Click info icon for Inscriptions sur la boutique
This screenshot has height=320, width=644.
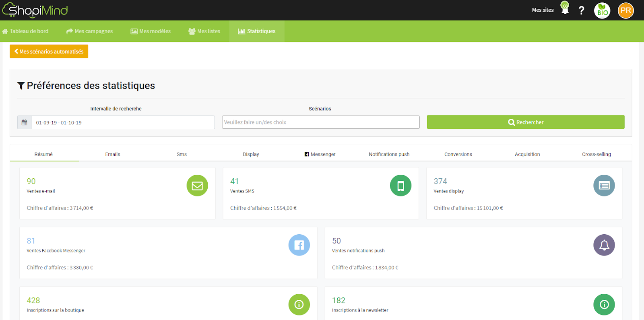[299, 305]
